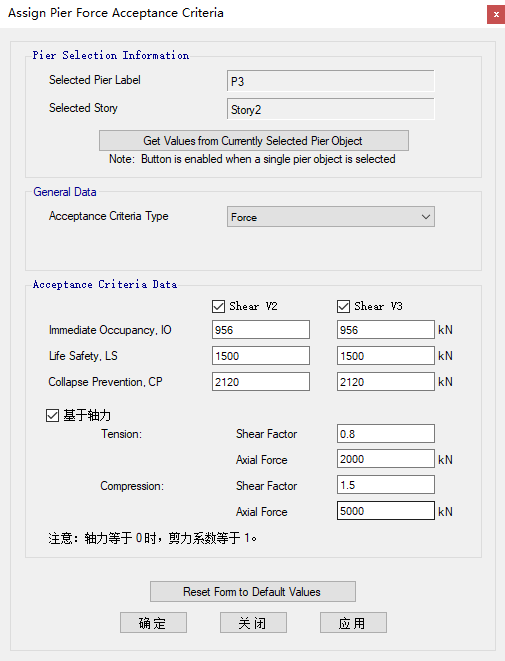Screen dimensions: 505x661
Task: Click the Immediate Occupancy Shear V3 field
Action: pos(385,330)
